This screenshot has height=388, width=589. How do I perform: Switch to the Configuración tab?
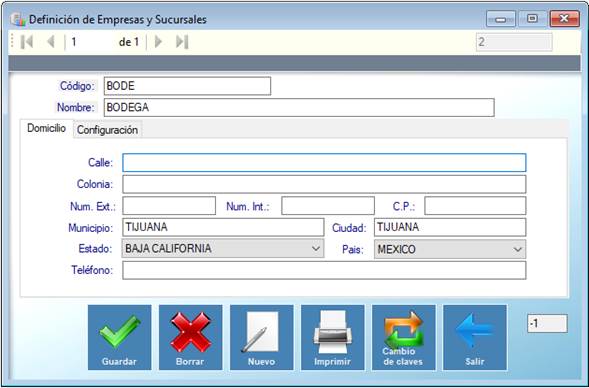point(107,130)
